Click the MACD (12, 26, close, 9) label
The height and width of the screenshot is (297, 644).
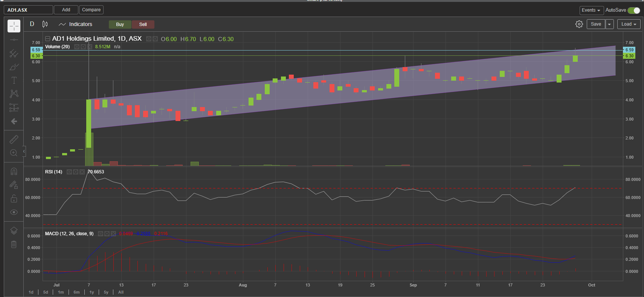(x=69, y=234)
